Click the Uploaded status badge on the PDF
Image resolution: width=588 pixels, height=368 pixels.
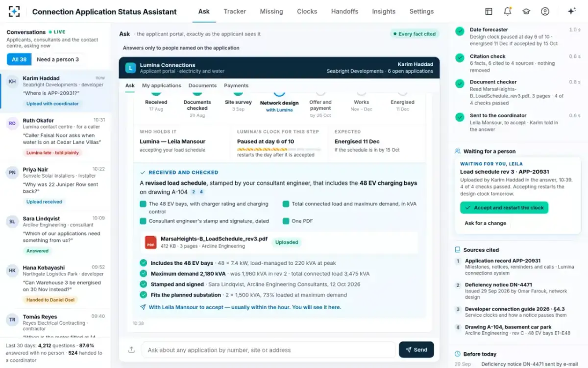[x=287, y=242]
